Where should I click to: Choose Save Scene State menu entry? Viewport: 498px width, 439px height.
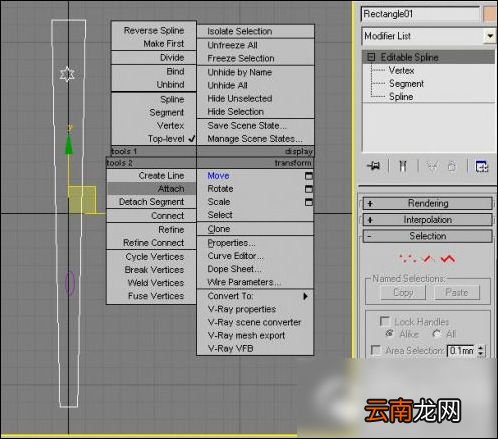point(255,126)
